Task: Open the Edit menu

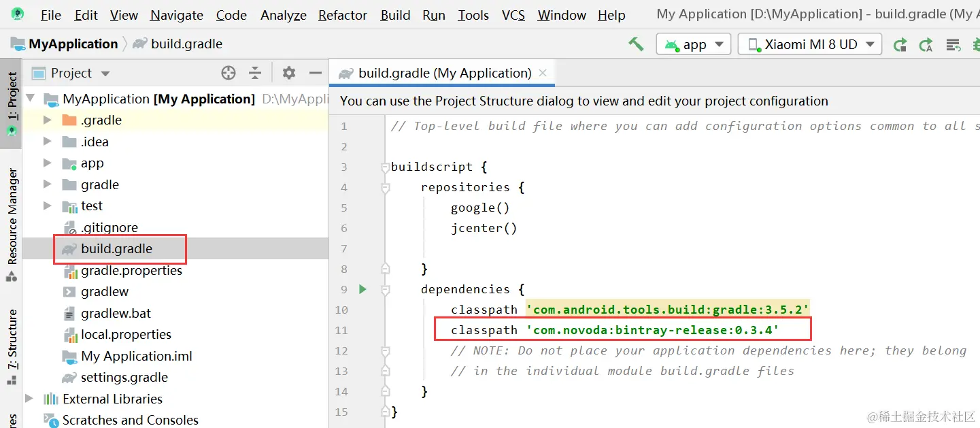Action: 86,15
